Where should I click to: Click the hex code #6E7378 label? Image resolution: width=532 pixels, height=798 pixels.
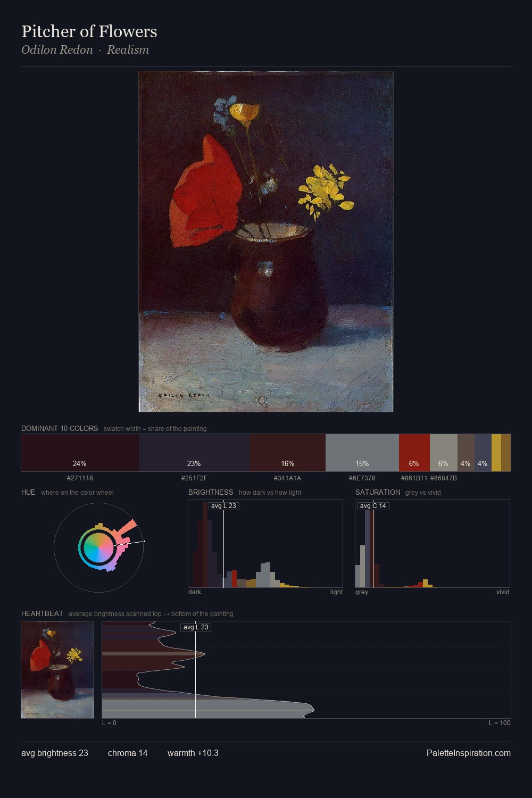tap(362, 478)
